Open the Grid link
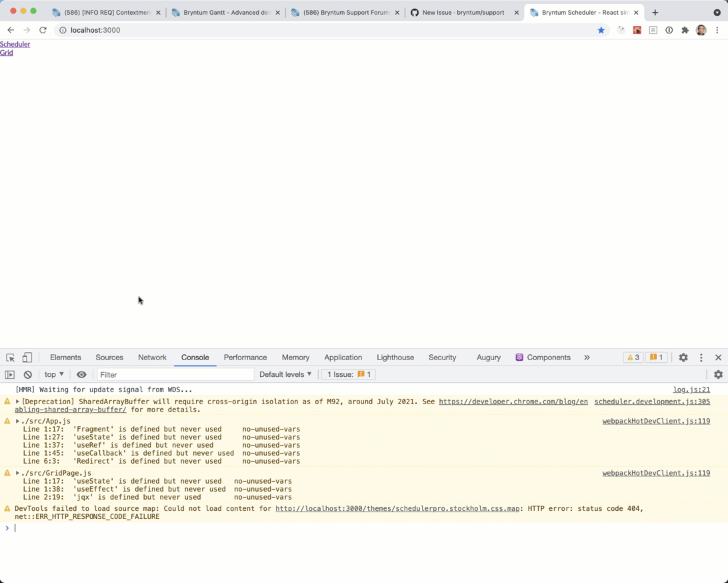Screen dimensions: 728x583 pyautogui.click(x=7, y=53)
